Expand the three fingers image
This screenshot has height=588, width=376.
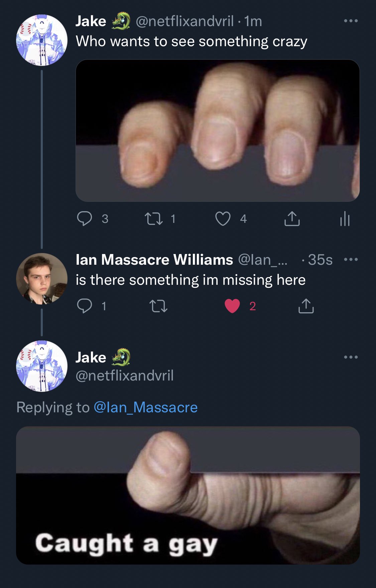click(x=218, y=131)
